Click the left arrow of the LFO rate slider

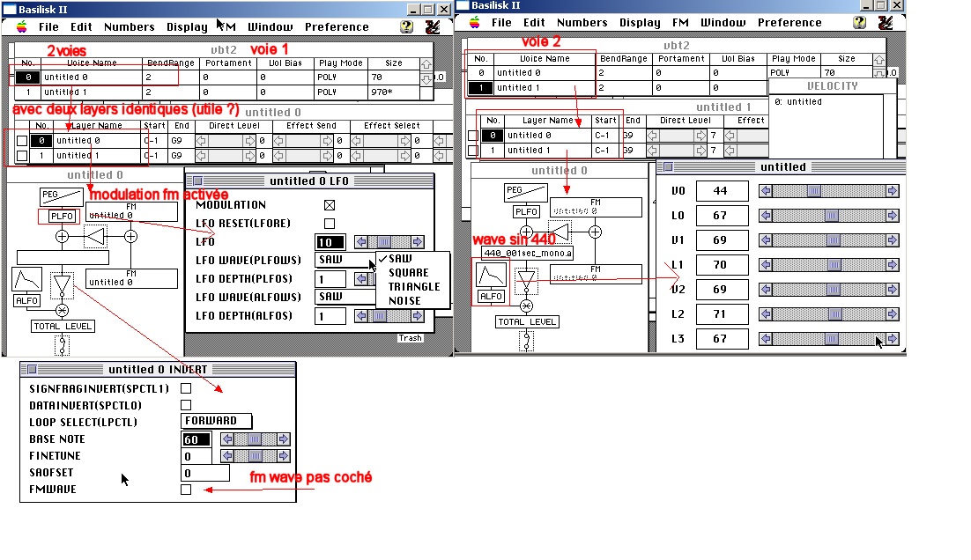pyautogui.click(x=361, y=242)
